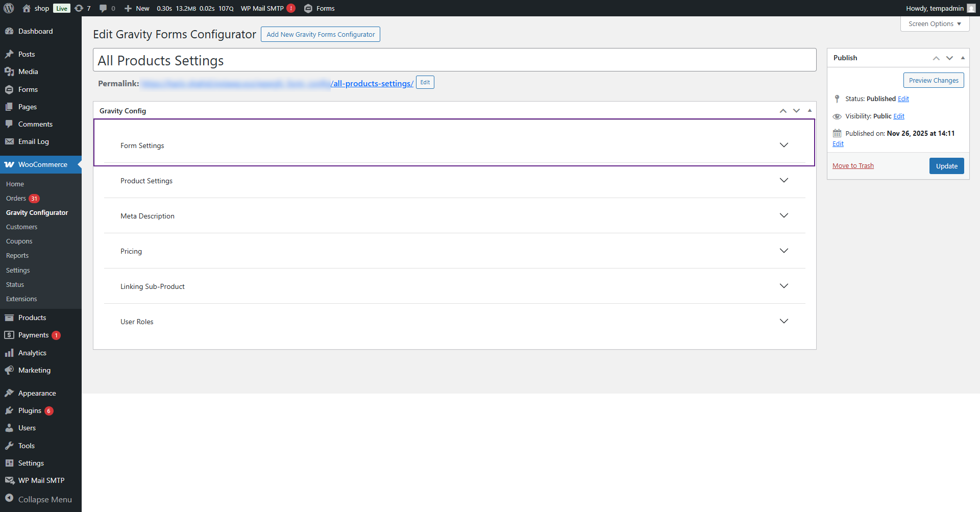Expand the User Roles section
980x512 pixels.
coord(454,321)
